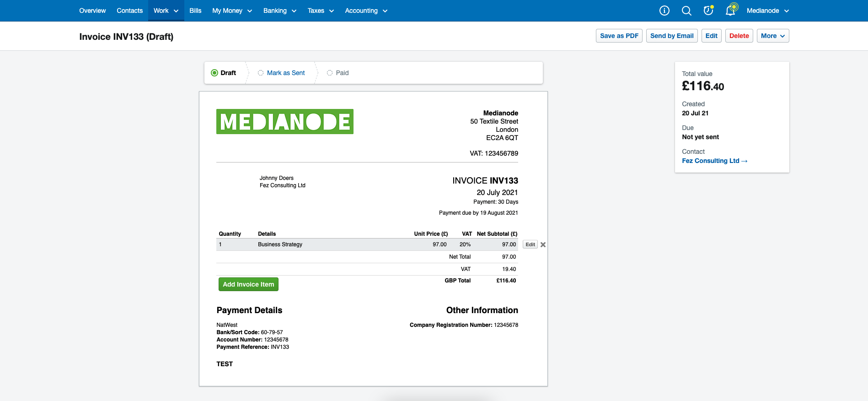Open Fez Consulting Ltd contact link
The height and width of the screenshot is (401, 868).
click(x=714, y=161)
